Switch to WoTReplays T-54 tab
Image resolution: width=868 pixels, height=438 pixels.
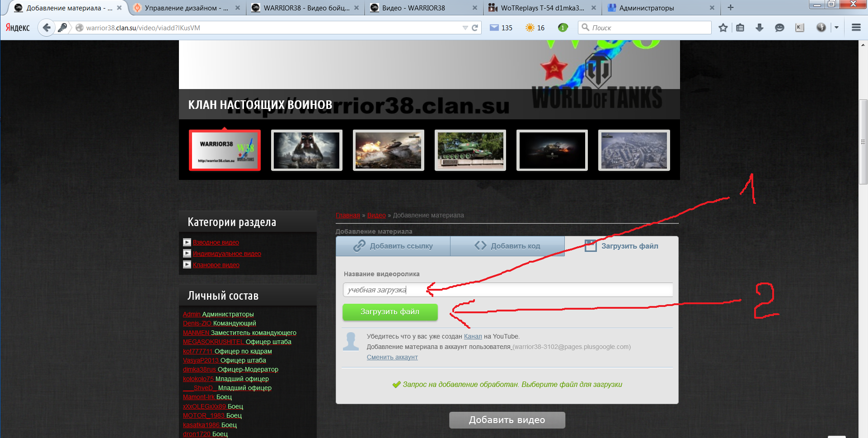tap(542, 8)
